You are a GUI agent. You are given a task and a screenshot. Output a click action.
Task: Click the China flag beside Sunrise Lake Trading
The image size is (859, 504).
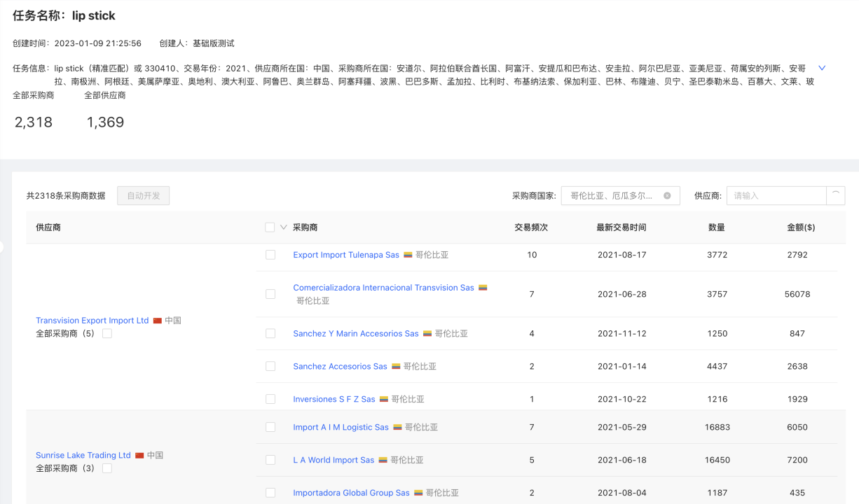[139, 456]
